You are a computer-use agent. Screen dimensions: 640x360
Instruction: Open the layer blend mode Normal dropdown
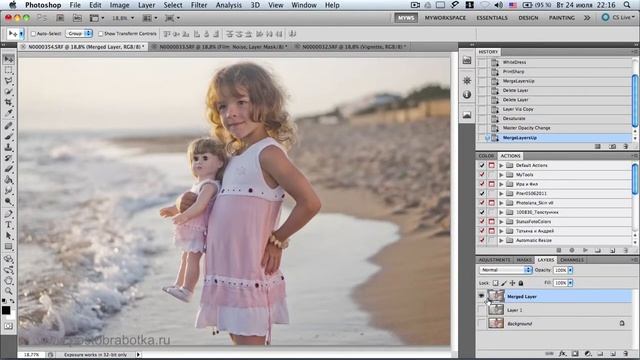(506, 270)
